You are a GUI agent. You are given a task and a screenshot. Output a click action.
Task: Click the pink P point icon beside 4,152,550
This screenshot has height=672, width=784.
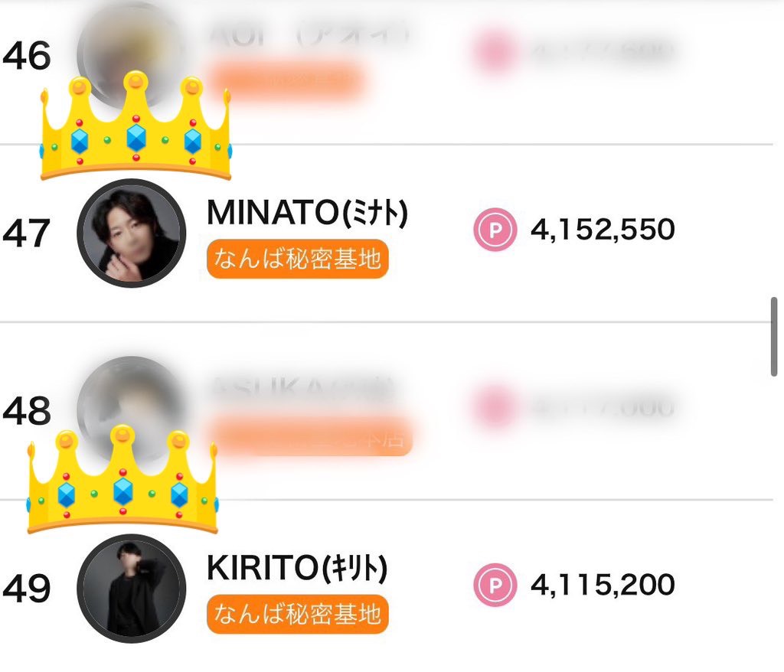pyautogui.click(x=495, y=230)
